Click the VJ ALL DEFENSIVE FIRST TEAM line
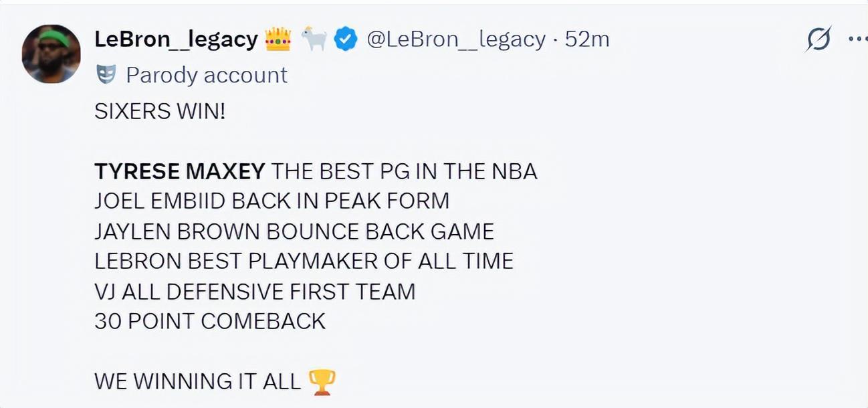Image resolution: width=868 pixels, height=408 pixels. pyautogui.click(x=255, y=292)
